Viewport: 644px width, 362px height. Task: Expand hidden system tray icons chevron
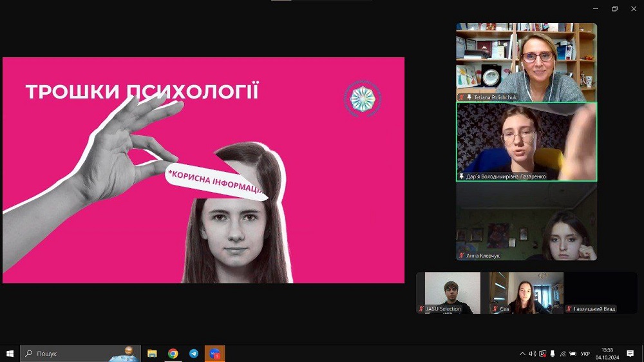coord(522,354)
